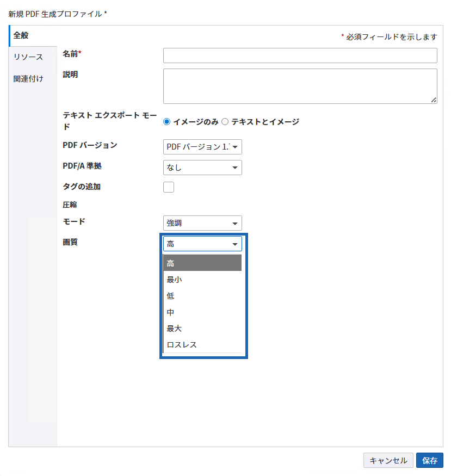Select 高 in the 画質 list
Screen dimensions: 451x476
202,263
